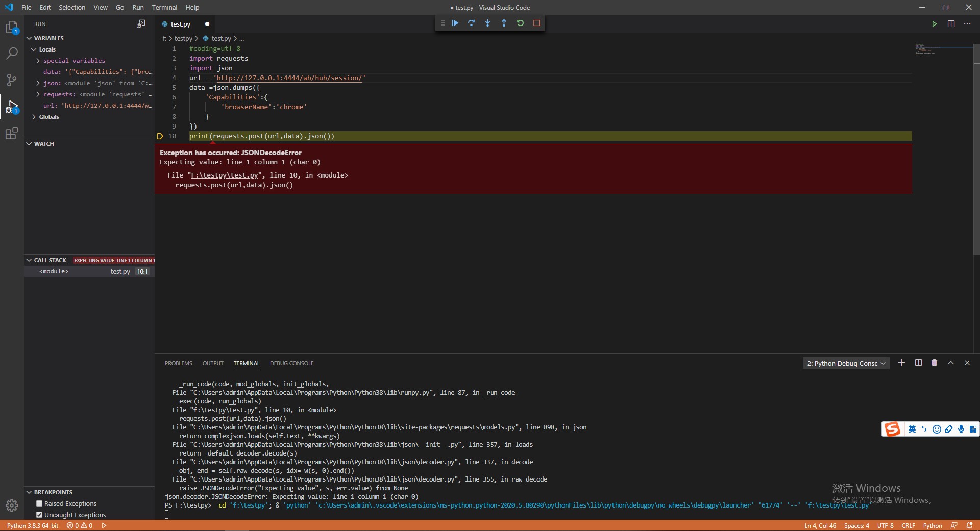Toggle the breakpoint marker on line 10
The height and width of the screenshot is (531, 980).
[160, 136]
